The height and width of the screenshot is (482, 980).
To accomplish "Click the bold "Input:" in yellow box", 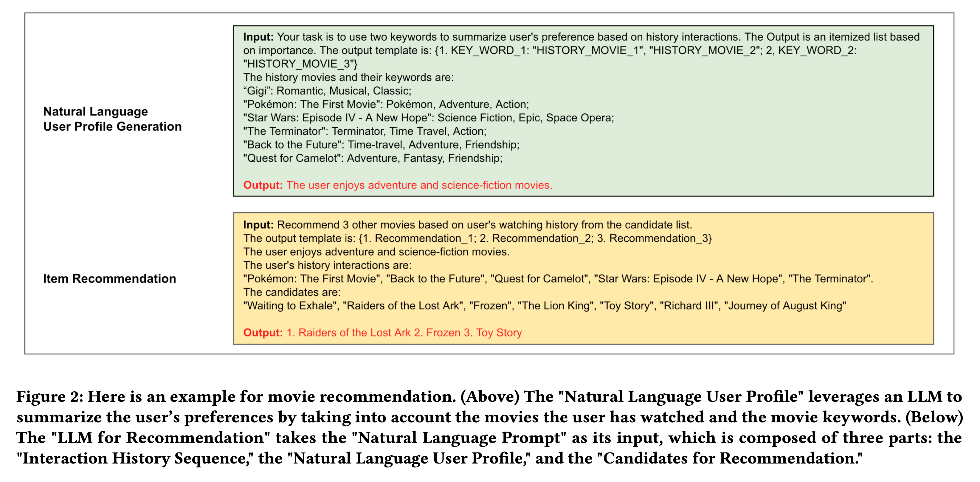I will coord(258,225).
